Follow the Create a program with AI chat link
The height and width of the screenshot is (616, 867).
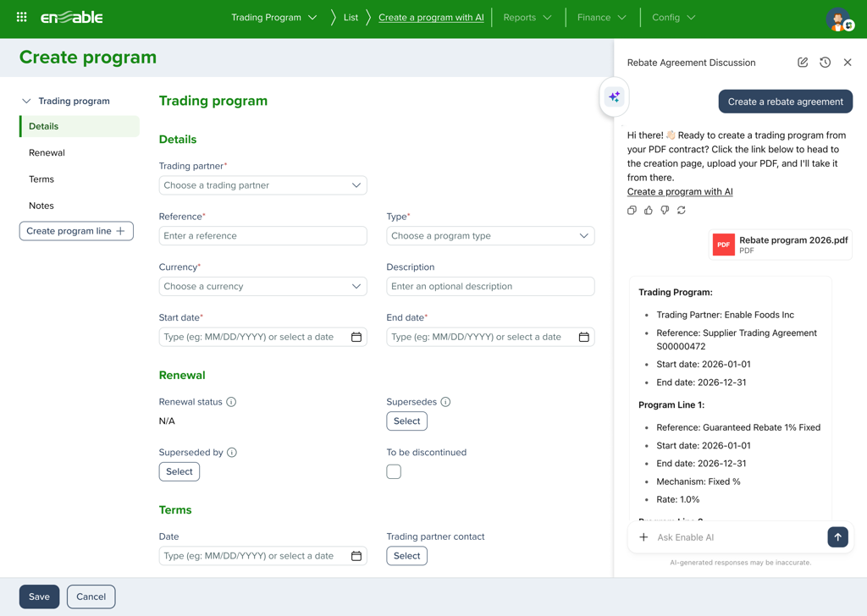point(680,192)
